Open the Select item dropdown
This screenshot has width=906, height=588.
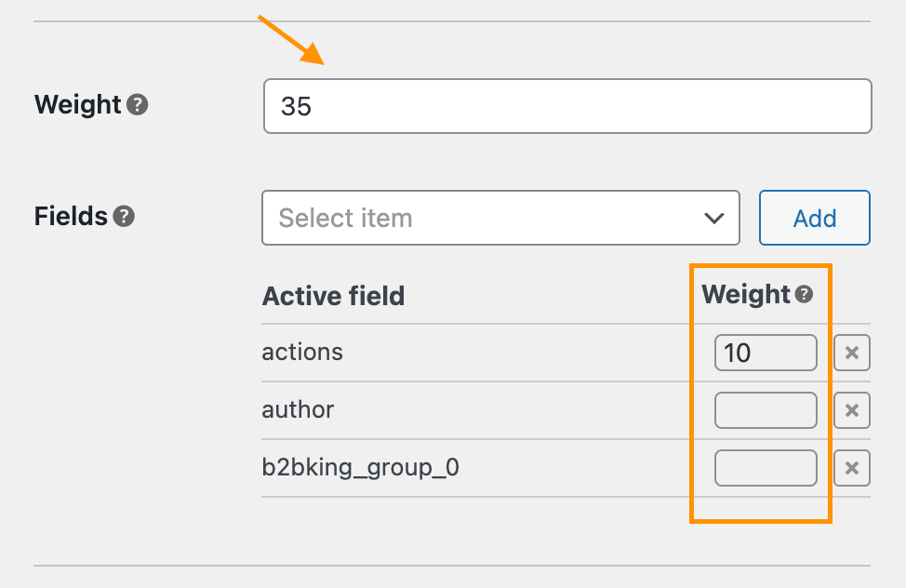(500, 218)
